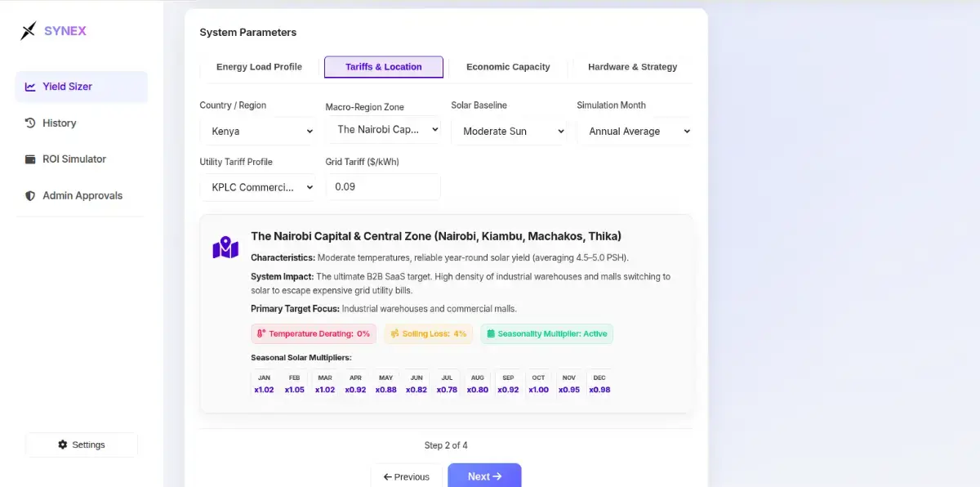The height and width of the screenshot is (487, 980).
Task: Expand the Simulation Month dropdown
Action: tap(635, 131)
